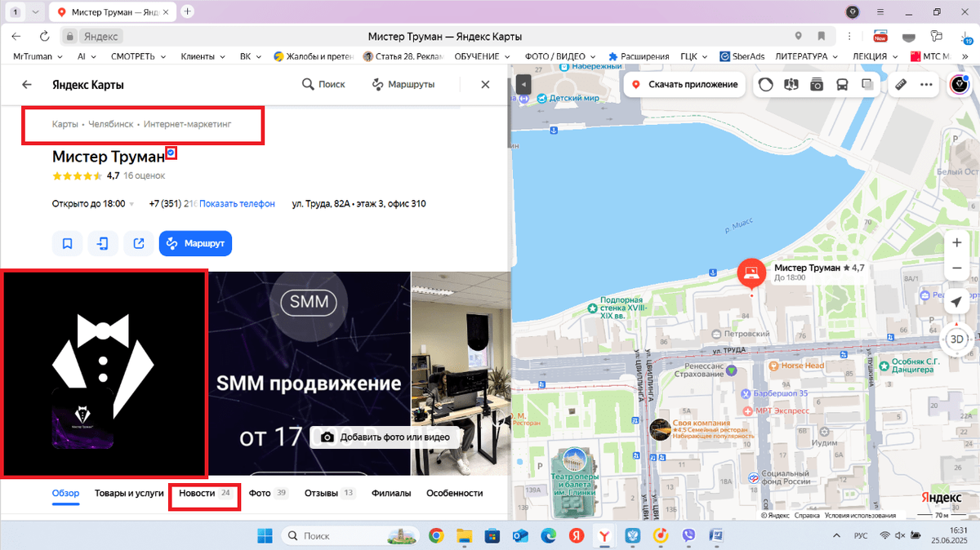Open the Mister Truman logo photo

coord(104,373)
